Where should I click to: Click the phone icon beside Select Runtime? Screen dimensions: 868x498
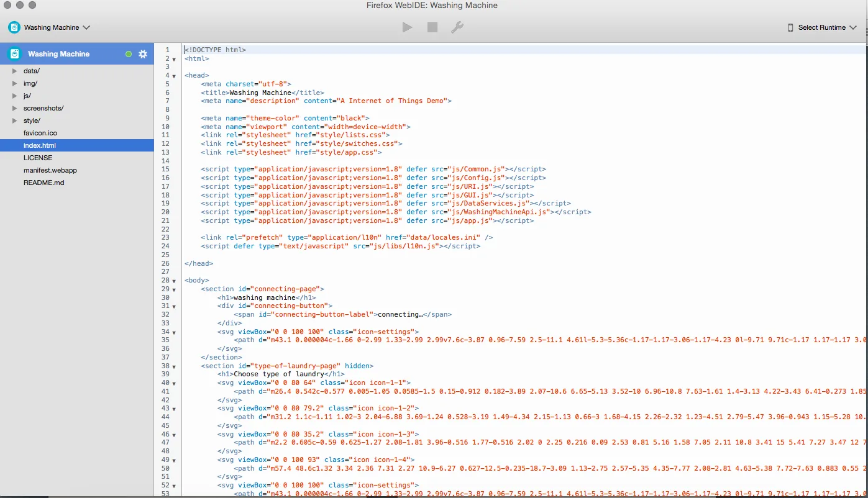[790, 27]
